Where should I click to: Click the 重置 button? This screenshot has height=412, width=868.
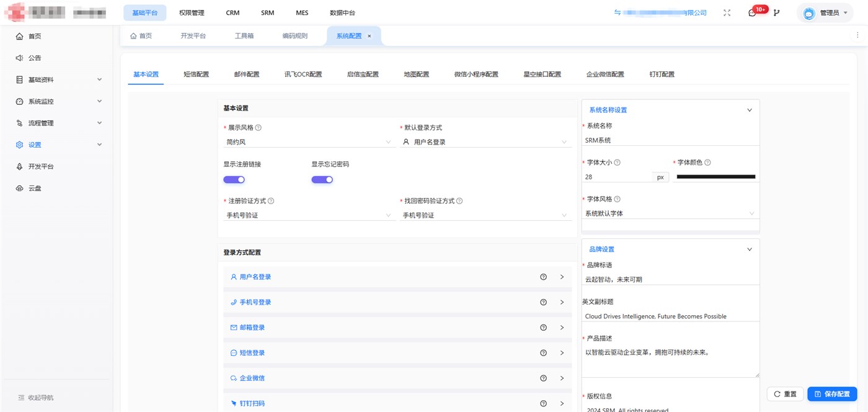click(x=785, y=394)
